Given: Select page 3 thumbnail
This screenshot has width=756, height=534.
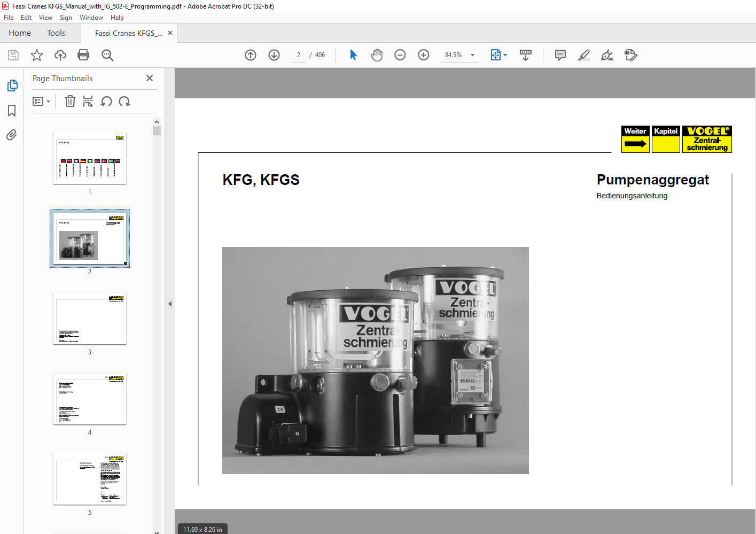Looking at the screenshot, I should [x=90, y=319].
